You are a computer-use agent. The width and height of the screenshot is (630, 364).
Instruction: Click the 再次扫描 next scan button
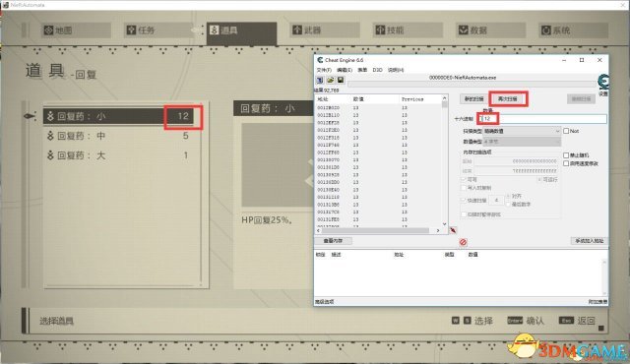[508, 98]
